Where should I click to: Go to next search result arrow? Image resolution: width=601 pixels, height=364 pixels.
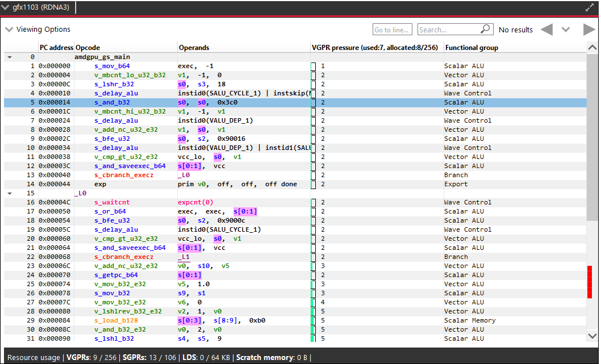coord(590,29)
